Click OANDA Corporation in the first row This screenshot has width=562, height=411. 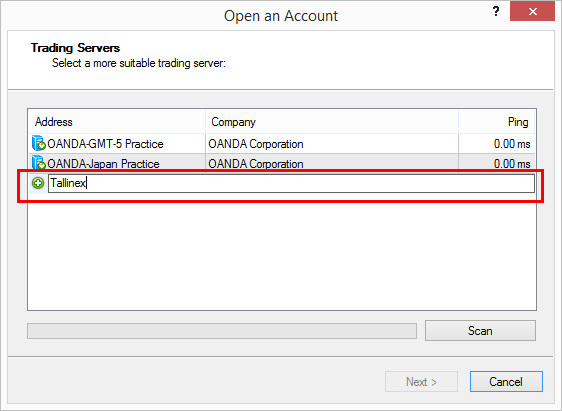(x=256, y=144)
